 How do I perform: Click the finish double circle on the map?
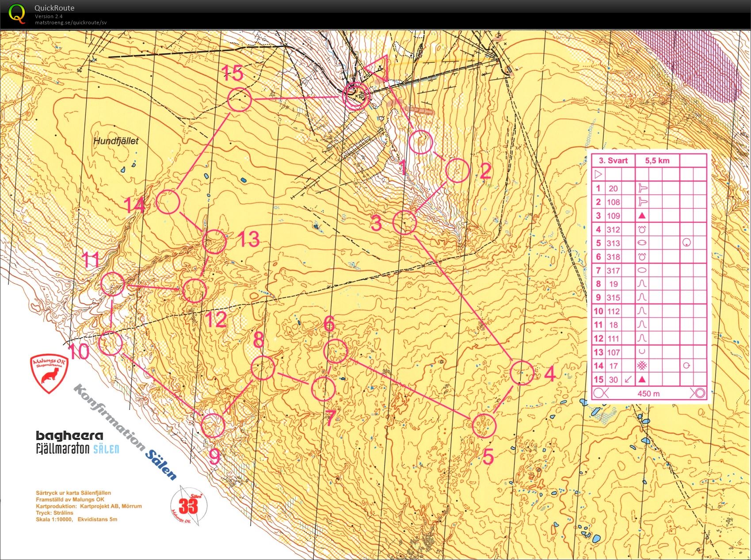tap(356, 96)
